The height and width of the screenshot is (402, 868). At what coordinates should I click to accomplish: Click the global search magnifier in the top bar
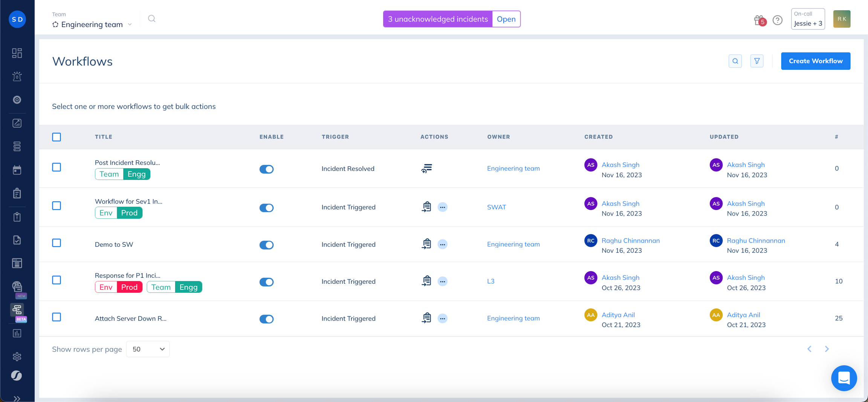152,19
